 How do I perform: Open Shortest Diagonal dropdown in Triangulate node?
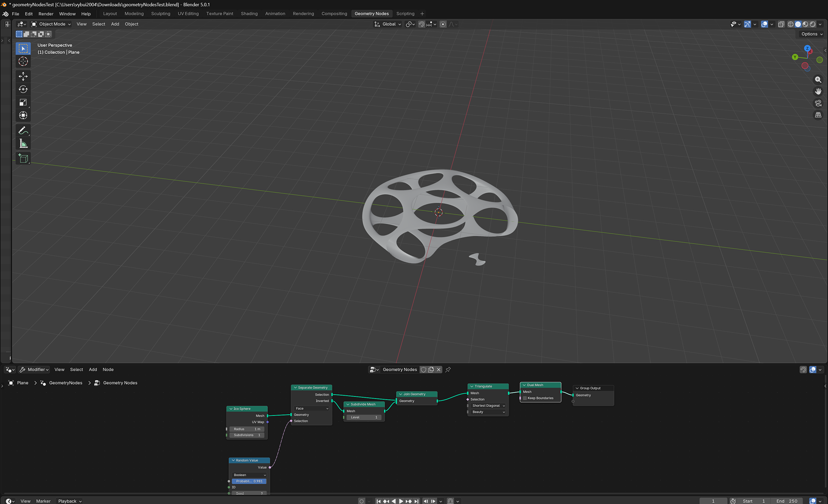488,406
